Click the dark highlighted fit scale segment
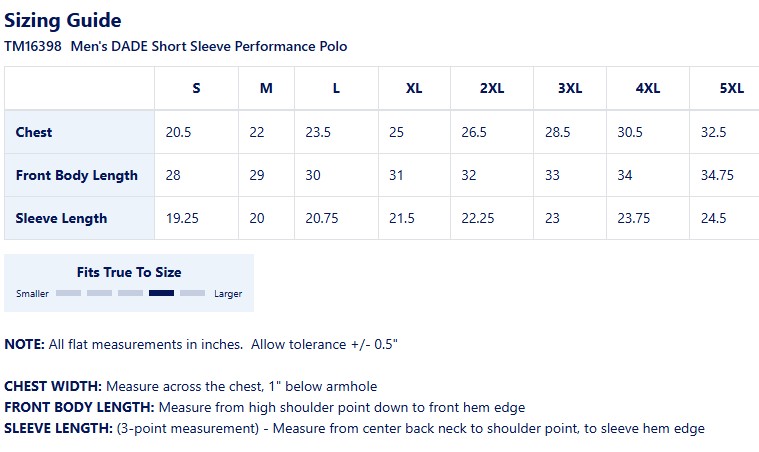 tap(161, 293)
